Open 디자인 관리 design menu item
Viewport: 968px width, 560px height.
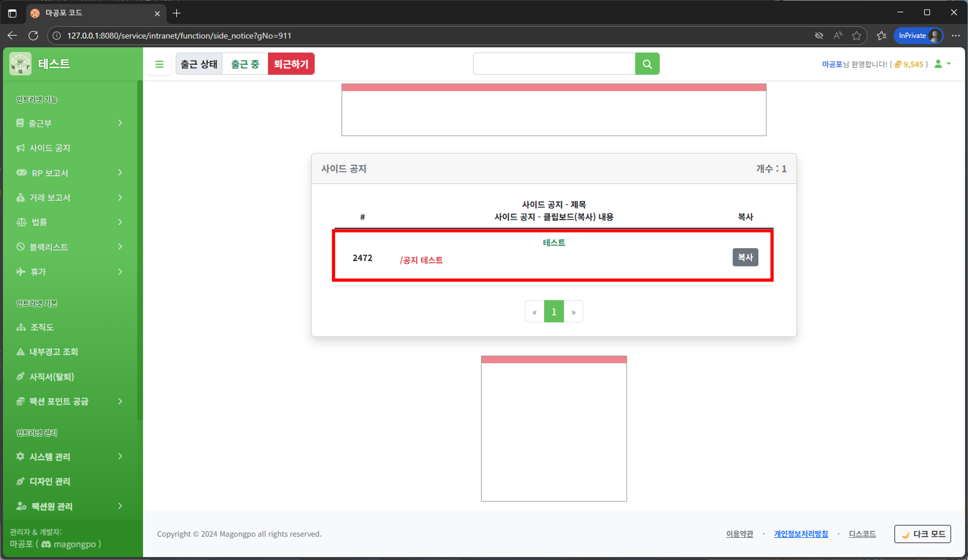coord(50,481)
